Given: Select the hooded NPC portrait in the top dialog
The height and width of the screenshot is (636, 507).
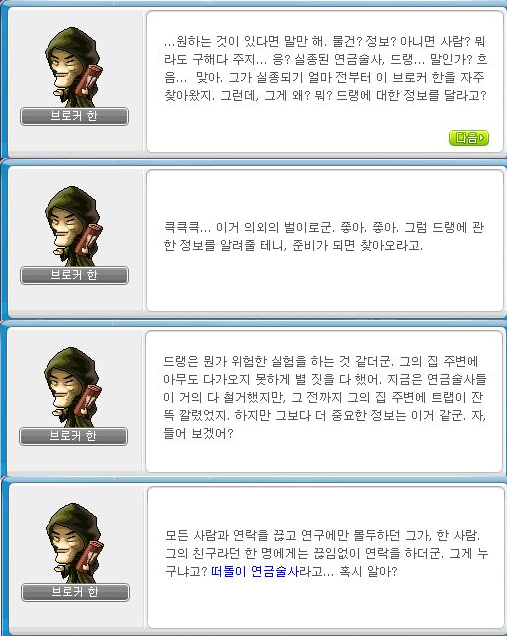Looking at the screenshot, I should point(74,67).
